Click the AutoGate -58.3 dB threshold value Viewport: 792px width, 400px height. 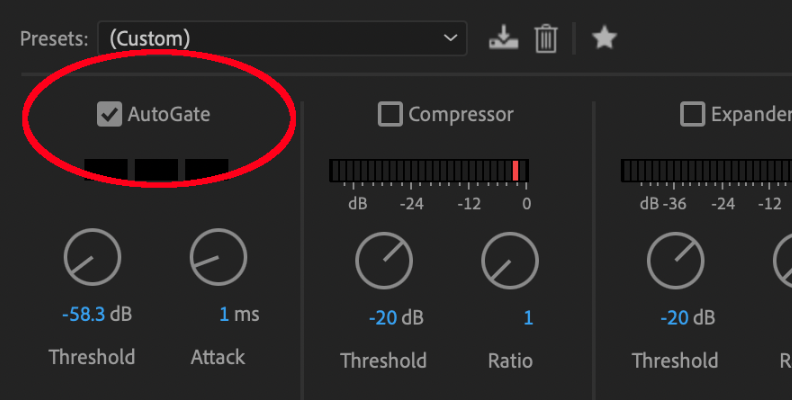click(x=97, y=314)
